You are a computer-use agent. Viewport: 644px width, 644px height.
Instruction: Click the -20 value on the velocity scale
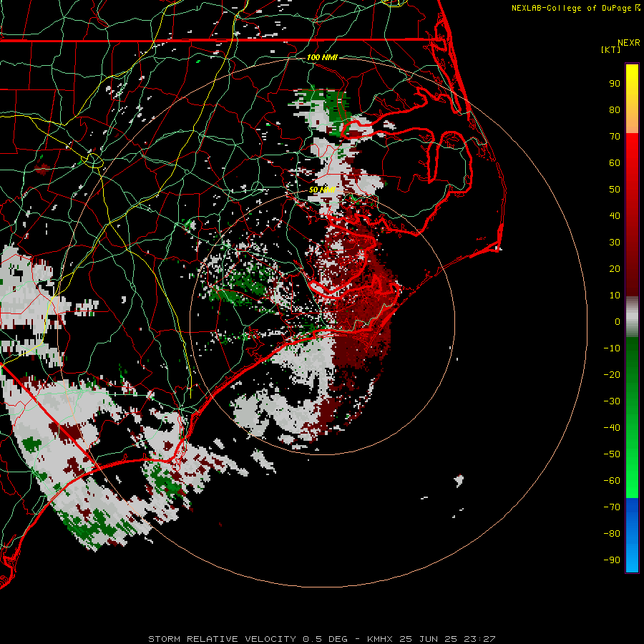click(x=612, y=375)
